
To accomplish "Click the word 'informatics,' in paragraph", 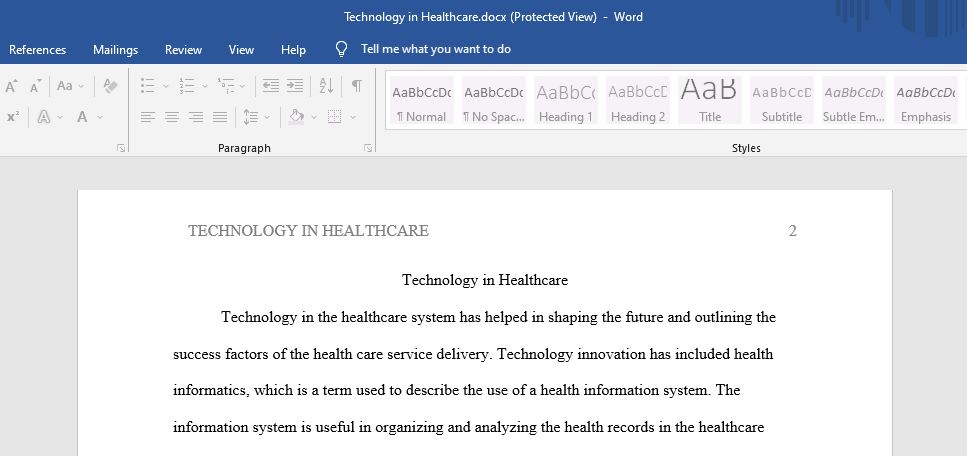I will pyautogui.click(x=212, y=391).
